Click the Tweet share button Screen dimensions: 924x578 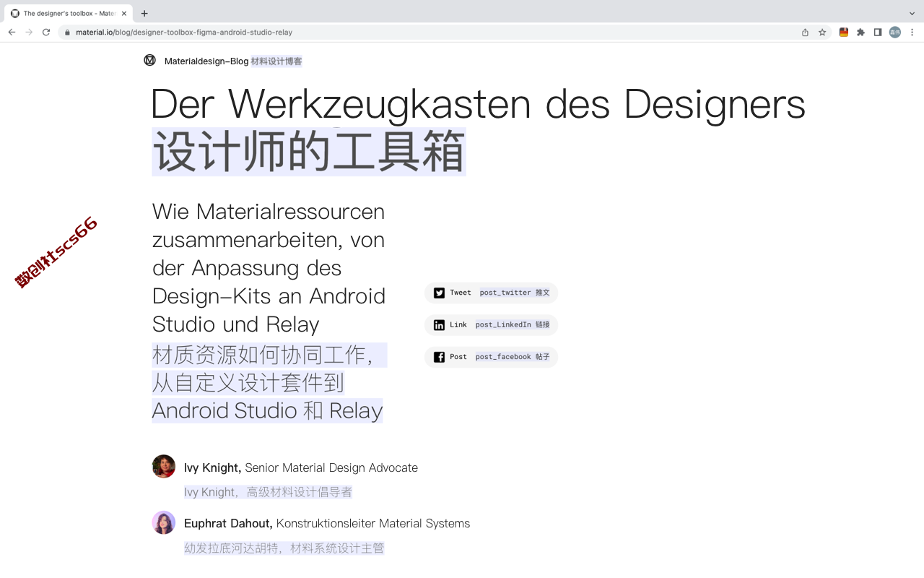click(x=491, y=293)
